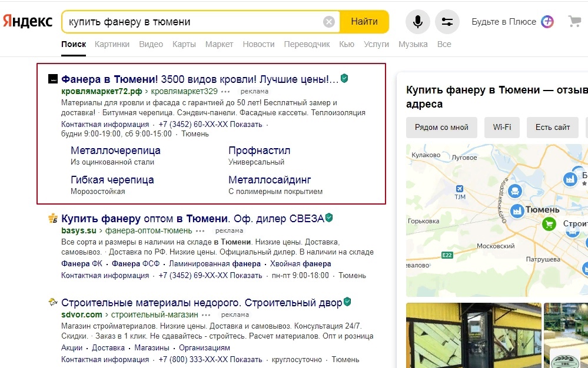This screenshot has height=368, width=588.
Task: Click verified shield on Строительный двор ad
Action: [347, 302]
